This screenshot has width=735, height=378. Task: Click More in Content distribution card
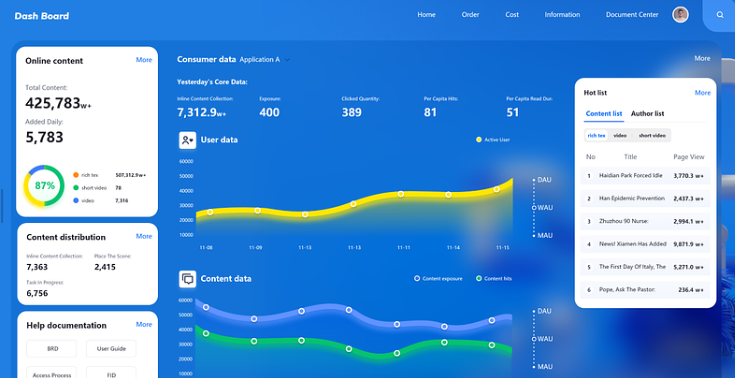click(x=144, y=236)
